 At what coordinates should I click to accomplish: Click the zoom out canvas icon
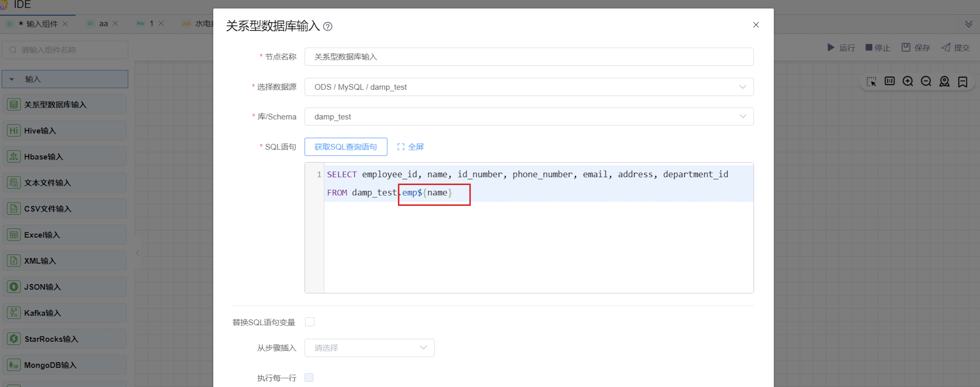point(926,81)
